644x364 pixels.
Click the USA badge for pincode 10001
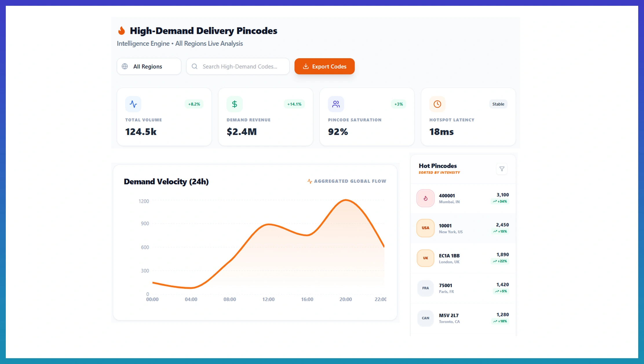tap(425, 228)
